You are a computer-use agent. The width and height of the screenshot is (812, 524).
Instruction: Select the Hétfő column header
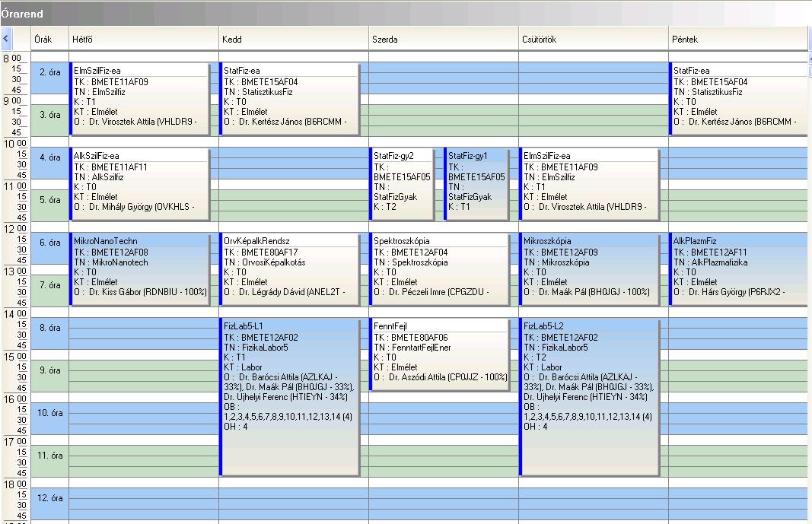coord(143,39)
